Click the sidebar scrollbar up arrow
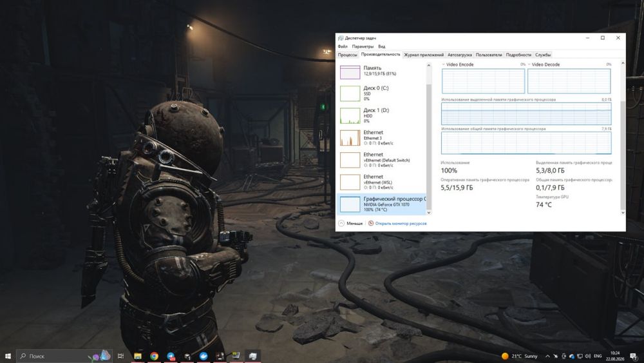The width and height of the screenshot is (644, 363). click(x=429, y=65)
